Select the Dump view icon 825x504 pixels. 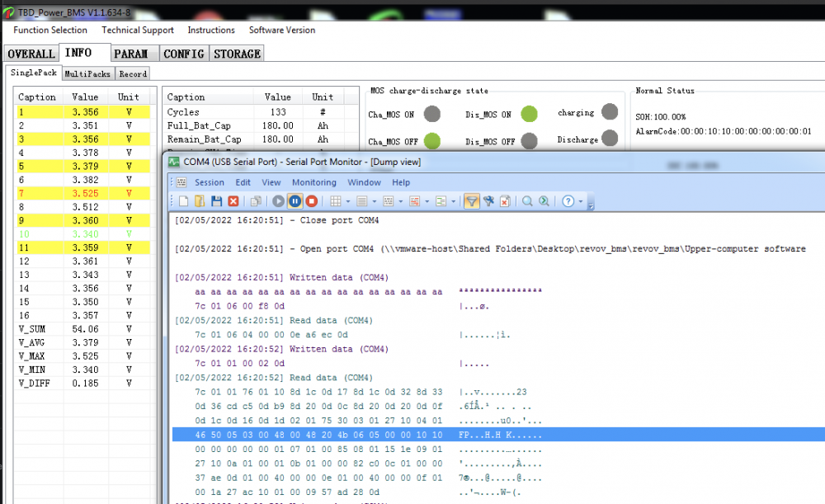(x=389, y=201)
